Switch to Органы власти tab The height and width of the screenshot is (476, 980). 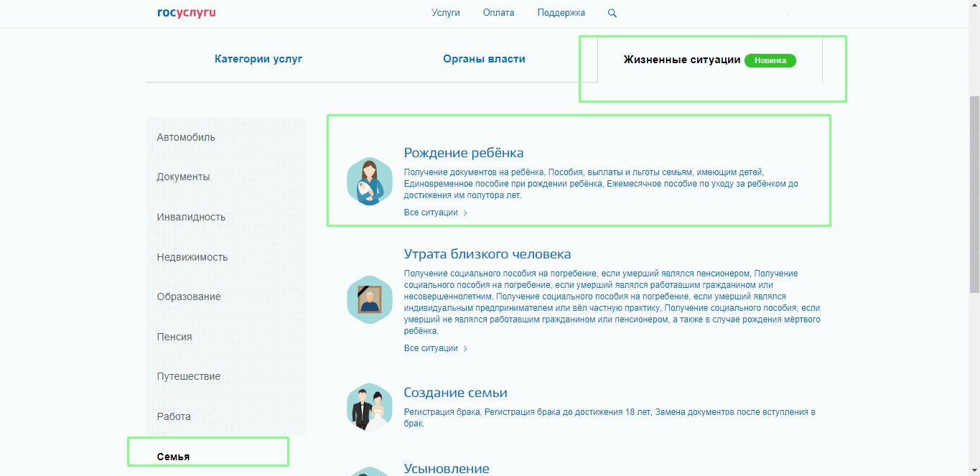484,59
